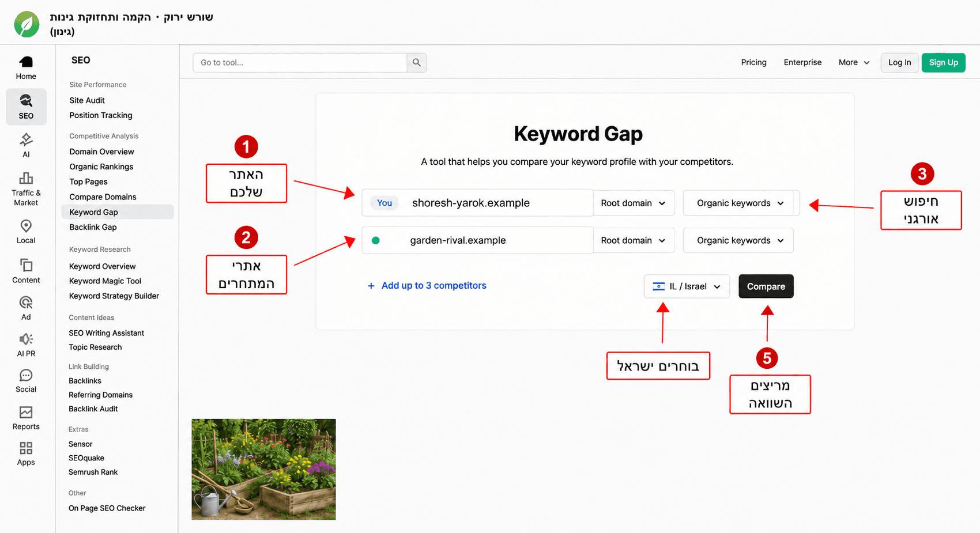Open the Social chat icon
The image size is (980, 533).
point(26,375)
